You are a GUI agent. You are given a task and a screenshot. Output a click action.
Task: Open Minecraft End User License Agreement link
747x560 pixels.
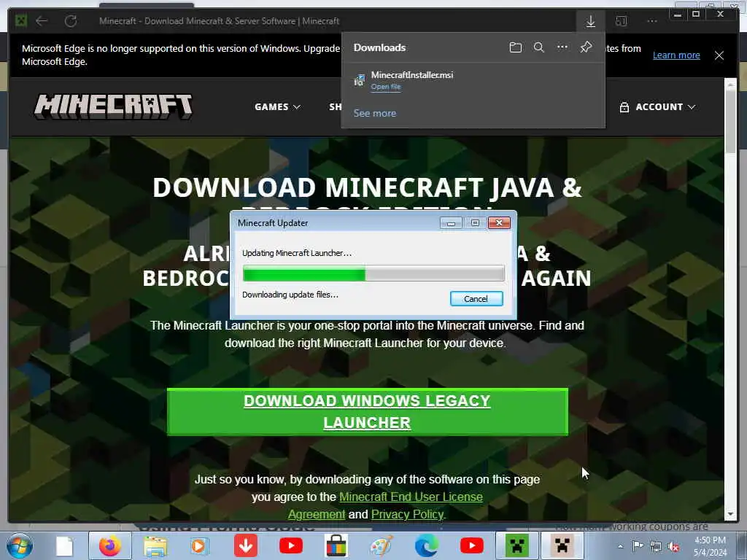(385, 505)
